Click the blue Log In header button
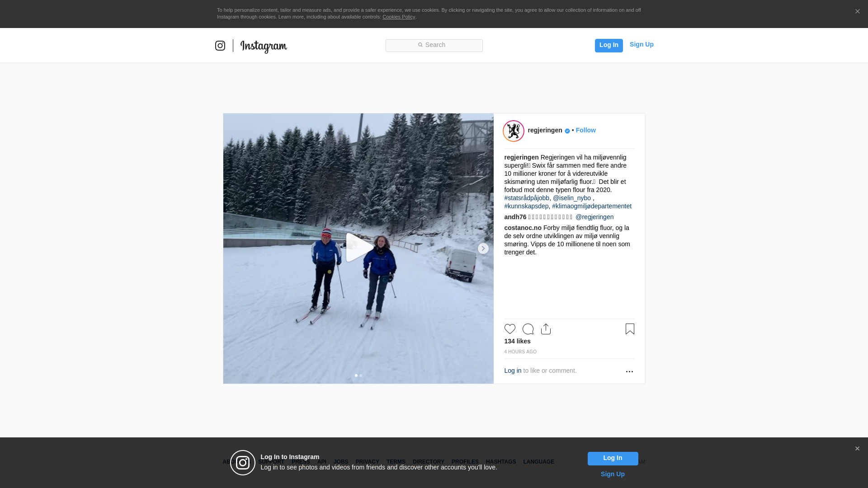 pos(609,45)
